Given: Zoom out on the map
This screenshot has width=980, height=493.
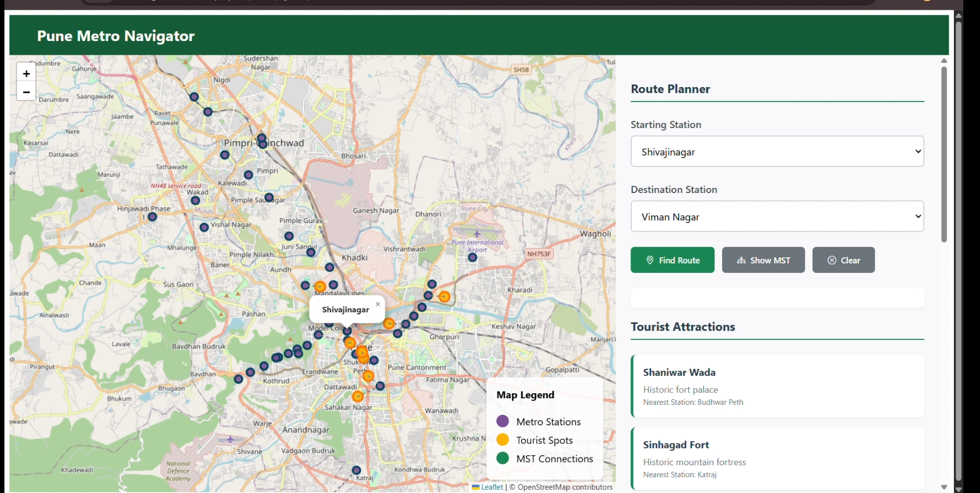Looking at the screenshot, I should tap(26, 92).
